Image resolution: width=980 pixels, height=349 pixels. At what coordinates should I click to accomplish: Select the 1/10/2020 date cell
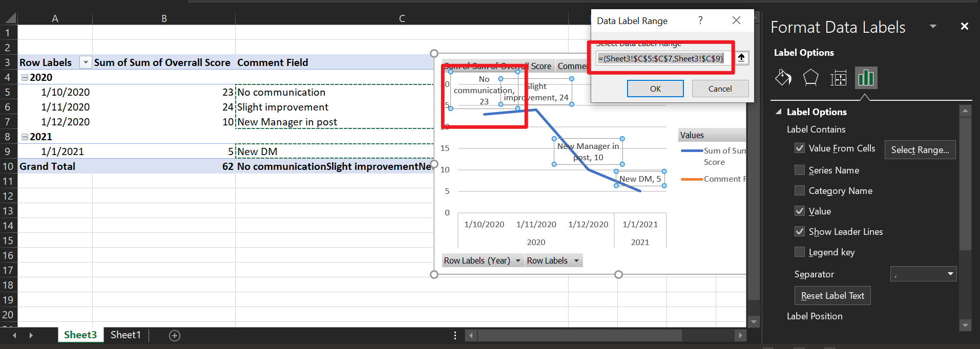[55, 92]
